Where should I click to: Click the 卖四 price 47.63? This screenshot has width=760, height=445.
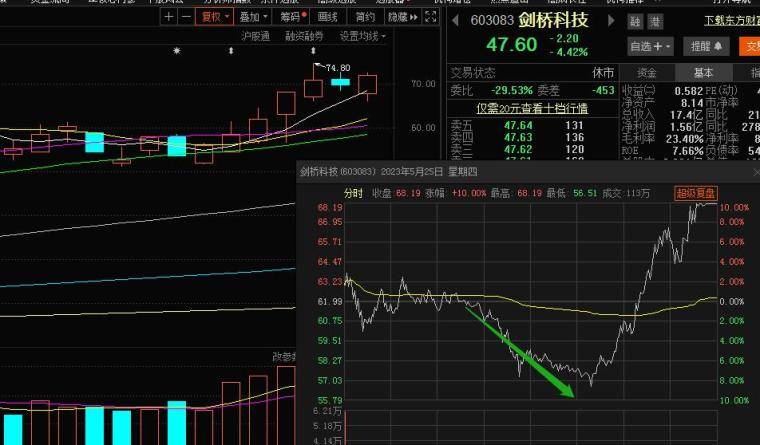click(x=518, y=138)
